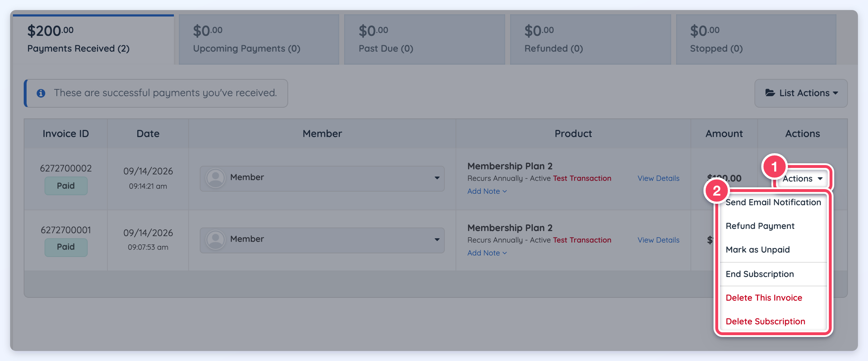This screenshot has width=868, height=361.
Task: Click Paid badge for invoice 6272700002
Action: (x=66, y=186)
